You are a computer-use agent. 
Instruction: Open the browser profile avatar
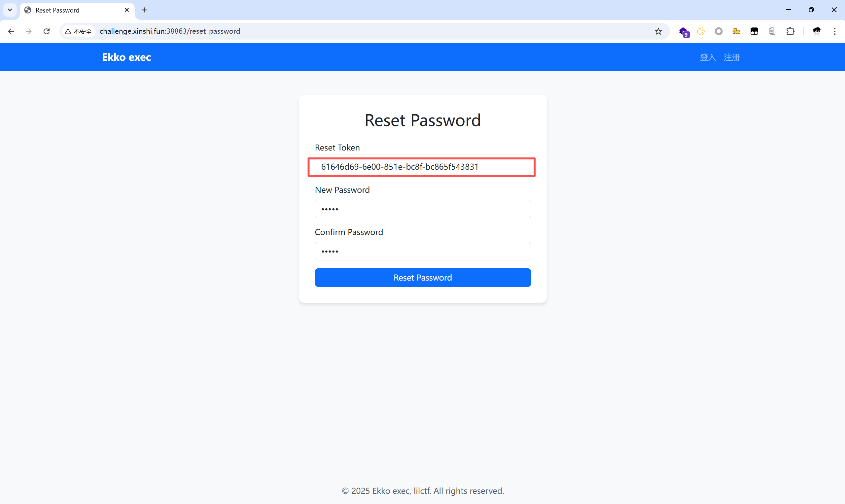[817, 31]
